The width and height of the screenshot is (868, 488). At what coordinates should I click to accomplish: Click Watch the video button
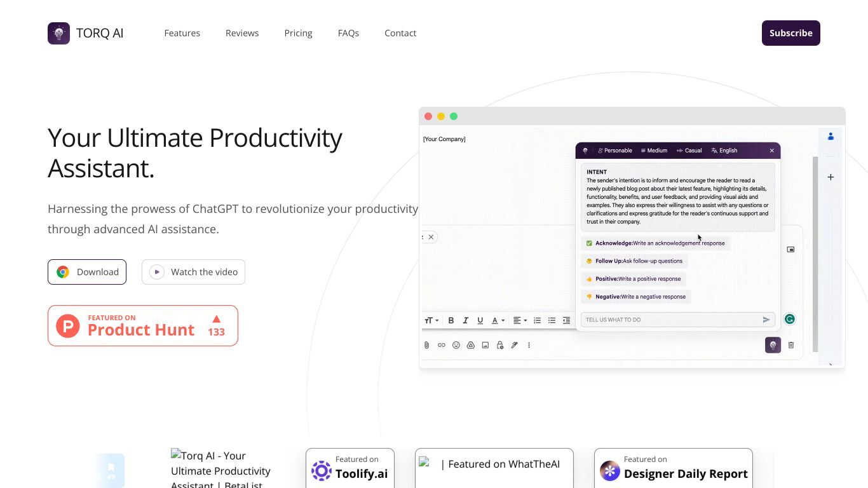point(193,272)
